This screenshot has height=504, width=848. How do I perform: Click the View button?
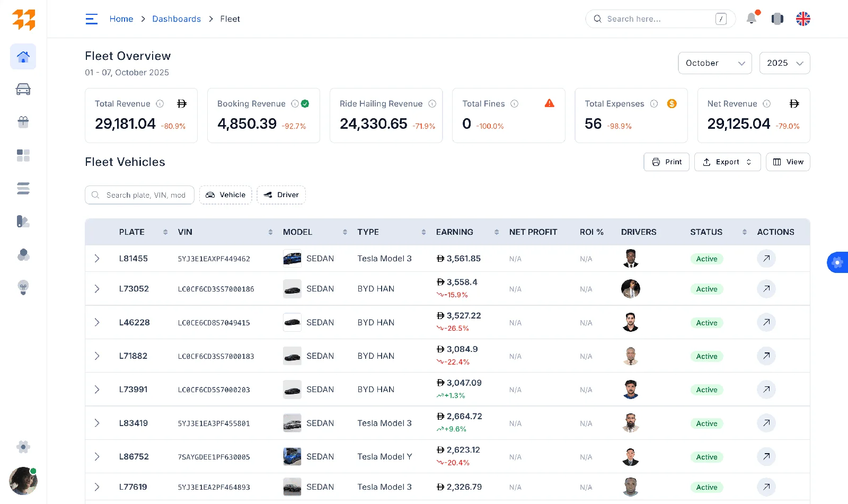[788, 162]
